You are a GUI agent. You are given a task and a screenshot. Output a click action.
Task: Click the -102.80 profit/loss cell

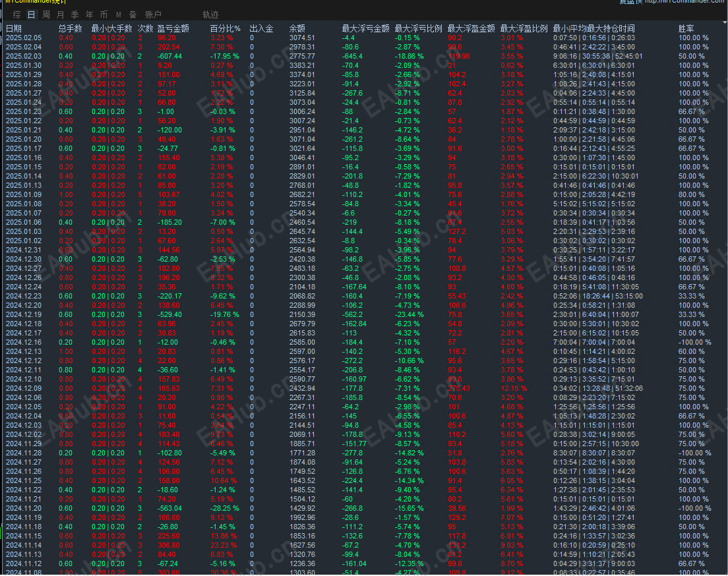click(x=169, y=453)
